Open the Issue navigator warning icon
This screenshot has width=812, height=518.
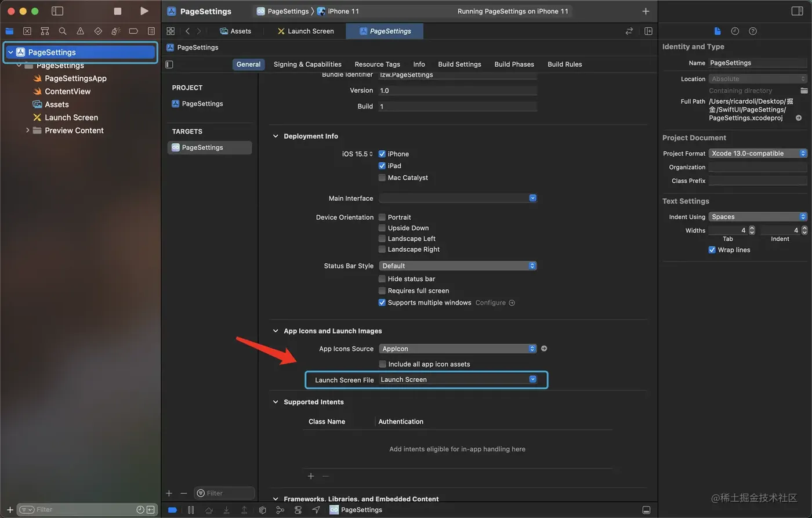pyautogui.click(x=80, y=31)
